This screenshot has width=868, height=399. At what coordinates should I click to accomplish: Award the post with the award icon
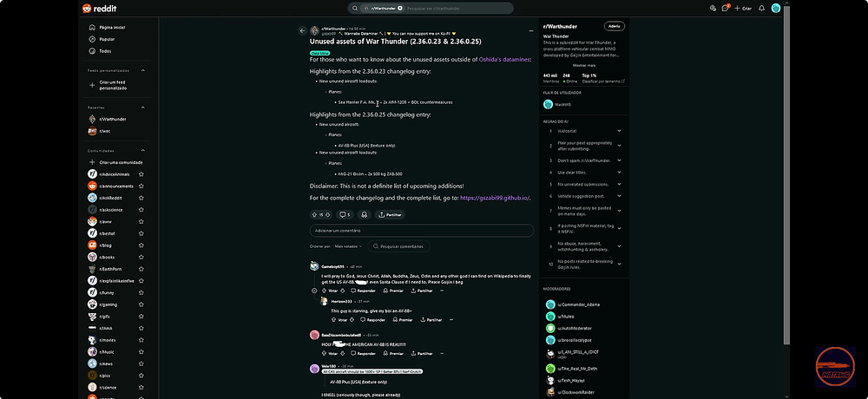click(365, 215)
